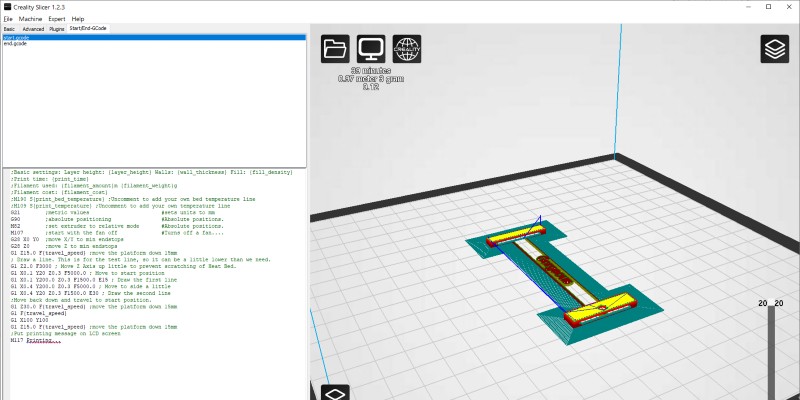The height and width of the screenshot is (400, 800).
Task: Select end.gcode in the list
Action: point(154,43)
